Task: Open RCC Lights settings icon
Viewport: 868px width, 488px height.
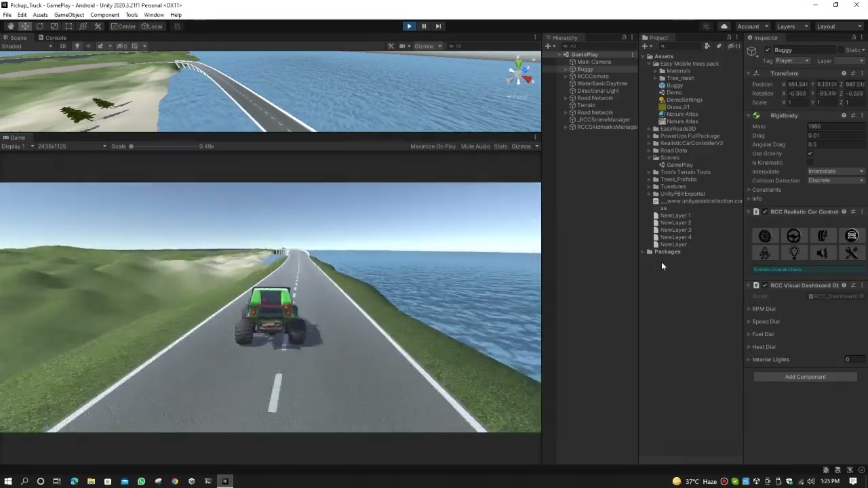Action: click(x=793, y=253)
